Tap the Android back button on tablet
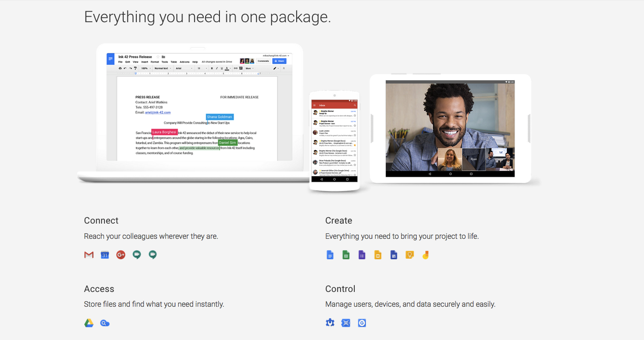Screen dimensions: 644x340 click(430, 174)
